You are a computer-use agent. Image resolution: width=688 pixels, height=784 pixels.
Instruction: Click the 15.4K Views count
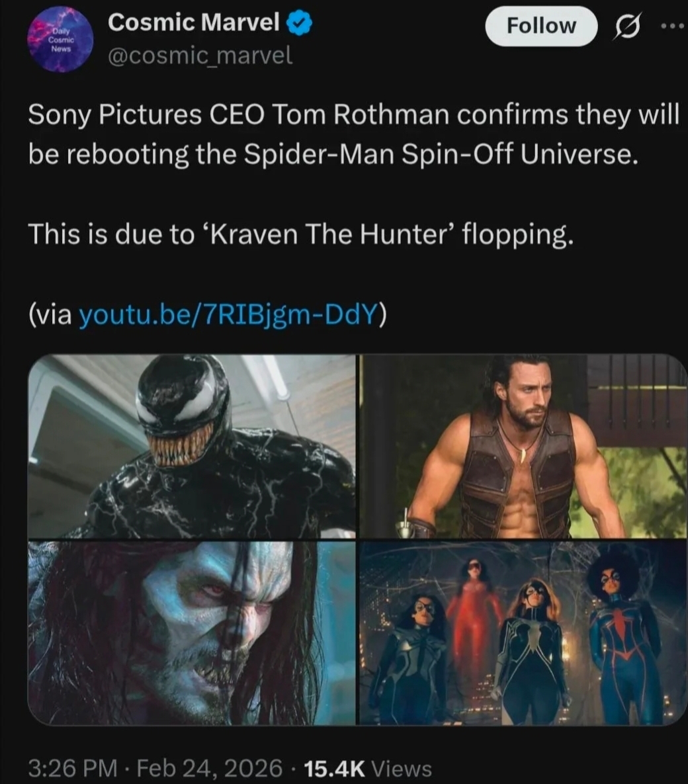tap(368, 768)
